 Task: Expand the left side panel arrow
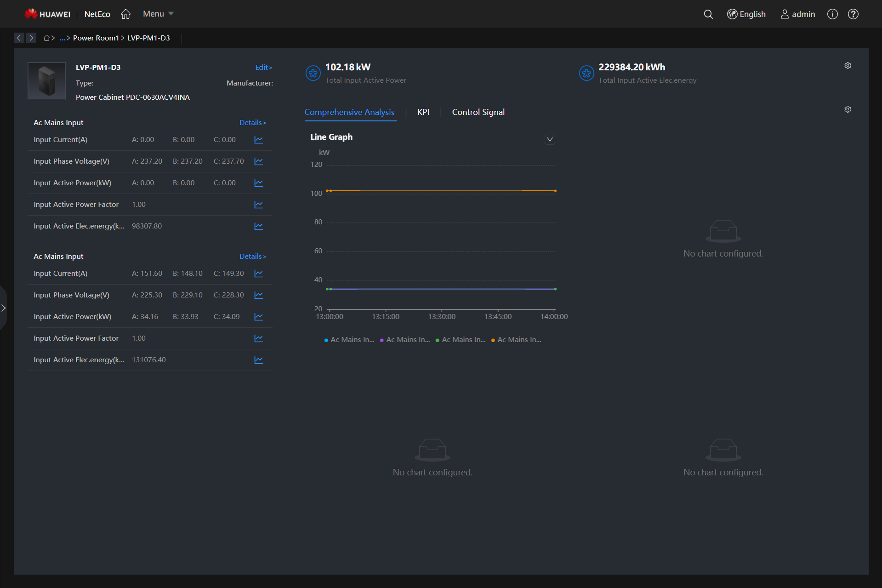pyautogui.click(x=4, y=308)
